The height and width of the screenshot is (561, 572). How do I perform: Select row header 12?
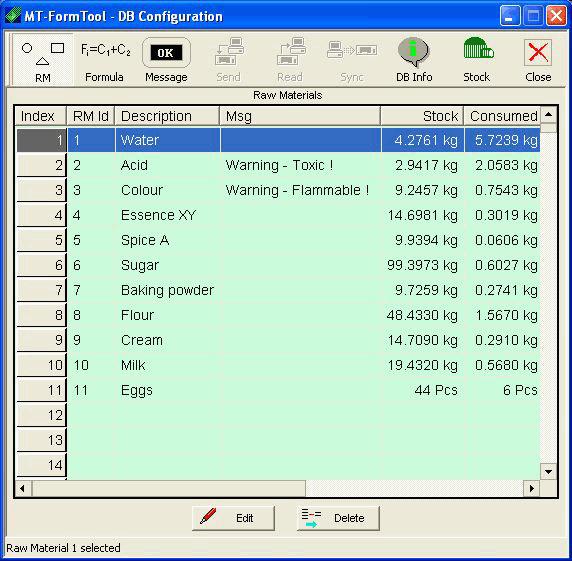pyautogui.click(x=41, y=415)
